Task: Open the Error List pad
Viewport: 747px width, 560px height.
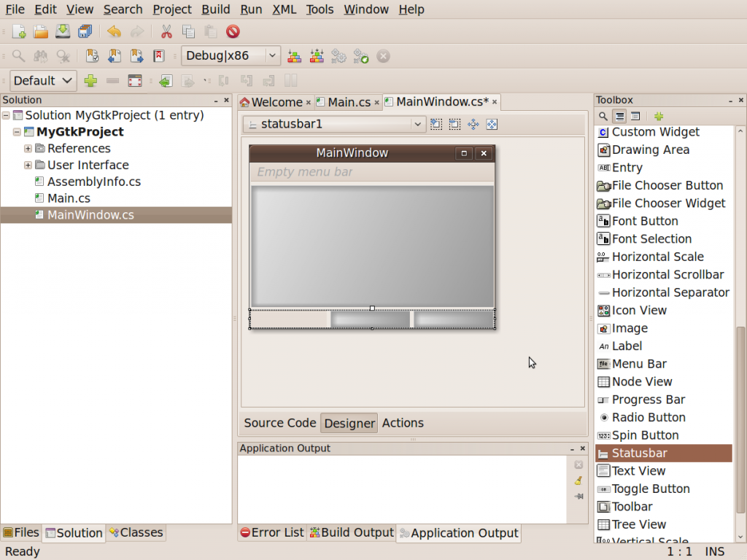Action: click(x=272, y=532)
